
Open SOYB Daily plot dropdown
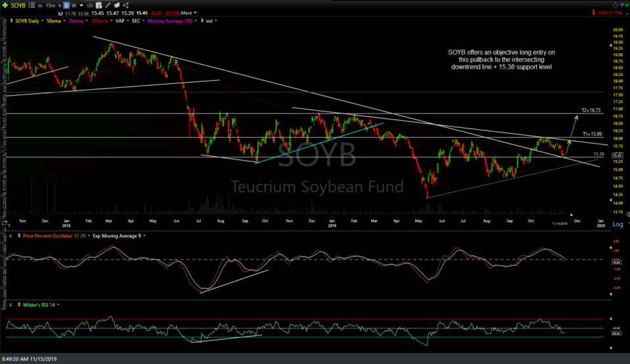[x=42, y=21]
